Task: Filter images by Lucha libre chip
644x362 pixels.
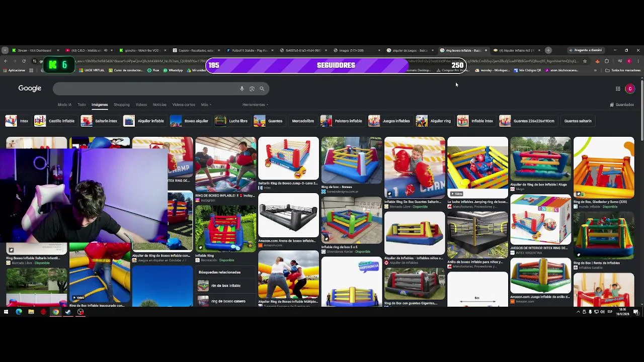Action: coord(232,121)
